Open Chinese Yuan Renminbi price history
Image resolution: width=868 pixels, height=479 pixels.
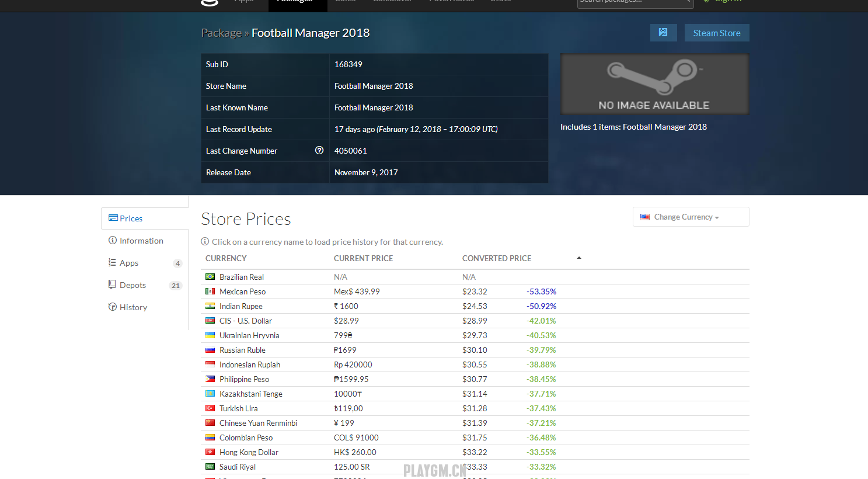click(258, 423)
